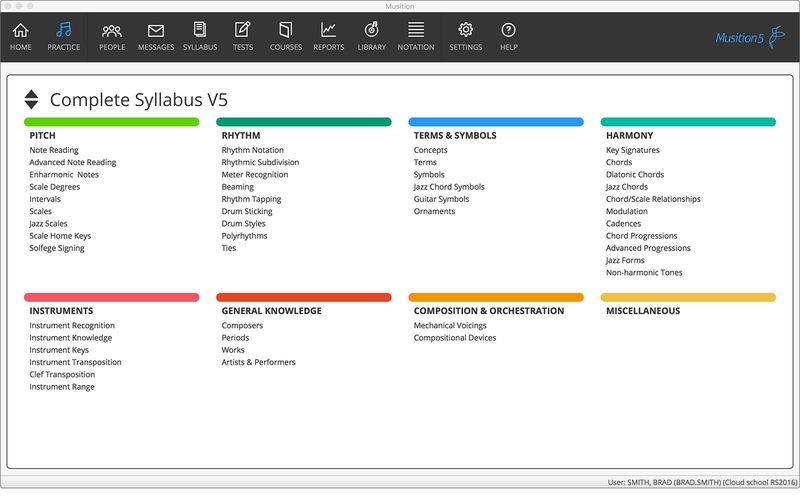The width and height of the screenshot is (800, 500).
Task: Open the Concepts topic
Action: (431, 150)
